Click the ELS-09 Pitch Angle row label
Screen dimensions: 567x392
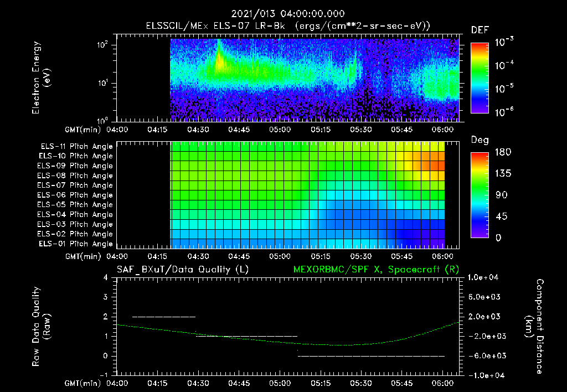pos(75,166)
